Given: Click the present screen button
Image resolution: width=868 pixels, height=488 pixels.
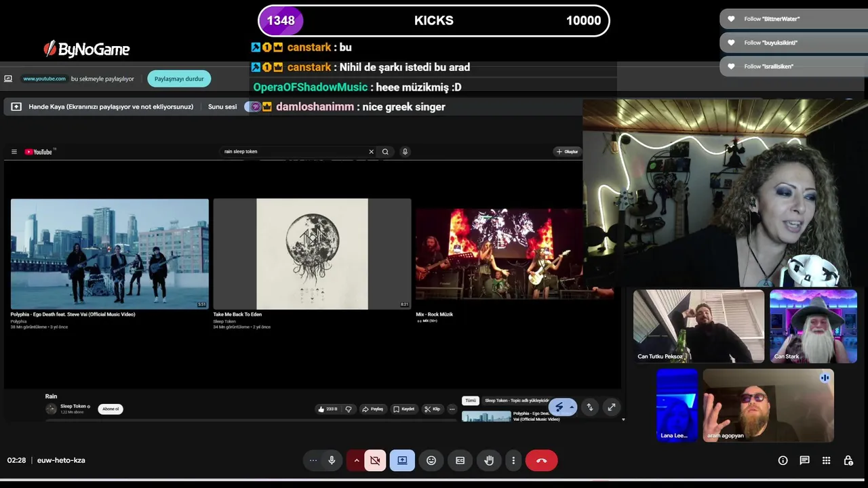Looking at the screenshot, I should click(x=402, y=460).
